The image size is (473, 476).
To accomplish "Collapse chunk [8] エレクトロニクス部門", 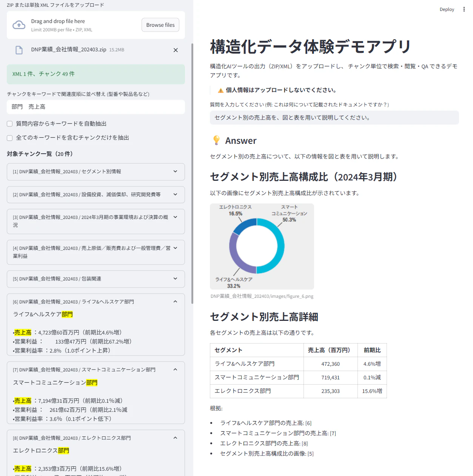I will tap(96, 438).
